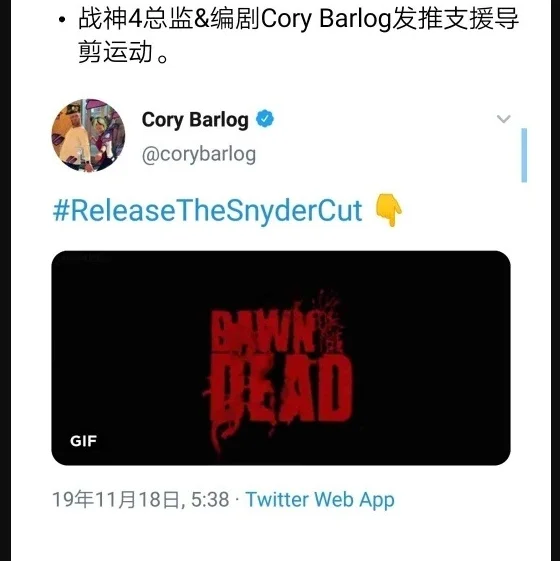Viewport: 560px width, 561px height.
Task: Click the pointing-down hand emoji
Action: (389, 210)
